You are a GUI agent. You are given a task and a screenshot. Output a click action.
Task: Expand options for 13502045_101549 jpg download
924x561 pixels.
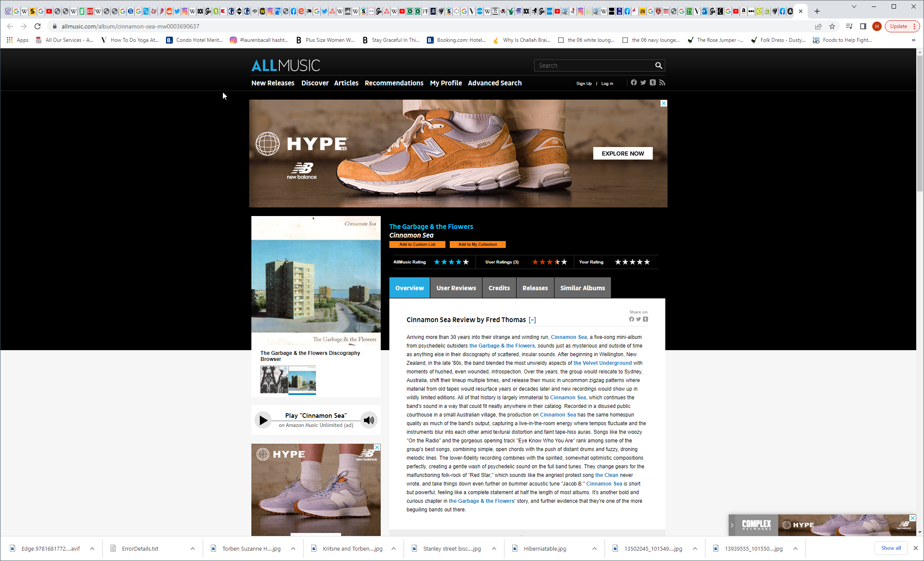click(x=695, y=548)
